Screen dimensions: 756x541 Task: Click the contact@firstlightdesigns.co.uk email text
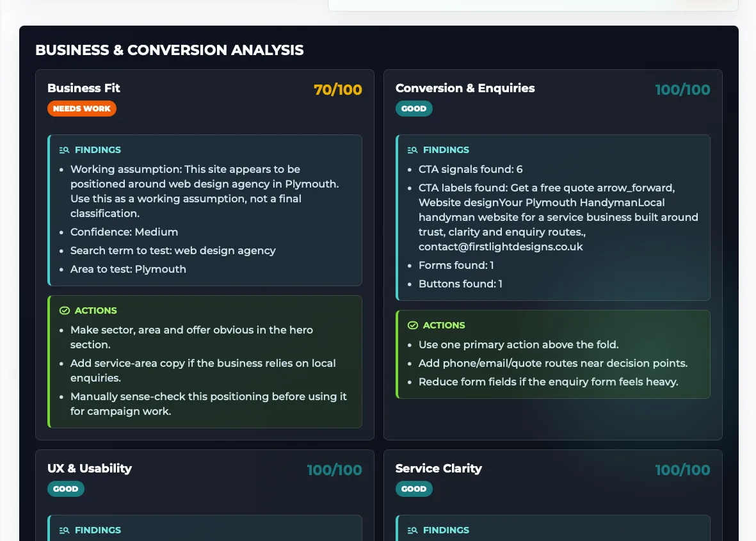click(x=501, y=247)
